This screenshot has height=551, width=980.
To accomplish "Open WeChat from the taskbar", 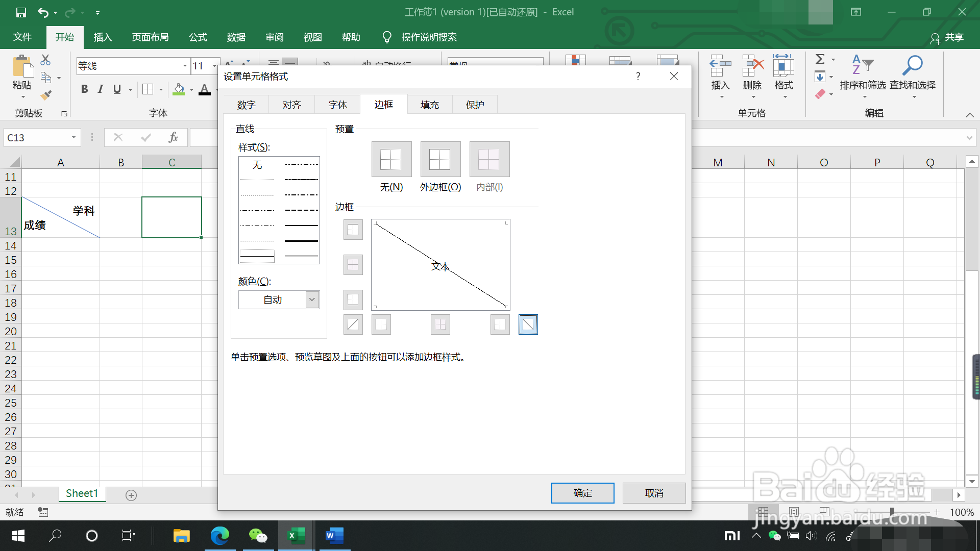I will [x=258, y=536].
